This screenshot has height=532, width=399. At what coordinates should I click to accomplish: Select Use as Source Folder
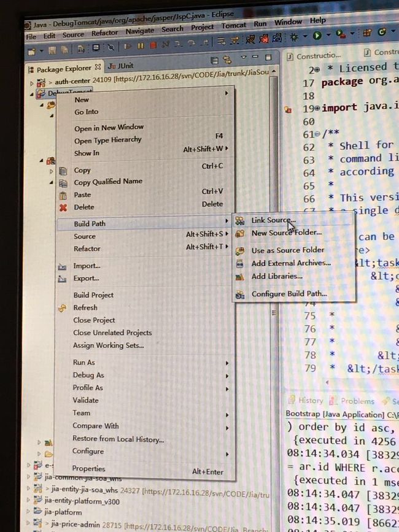click(x=294, y=250)
